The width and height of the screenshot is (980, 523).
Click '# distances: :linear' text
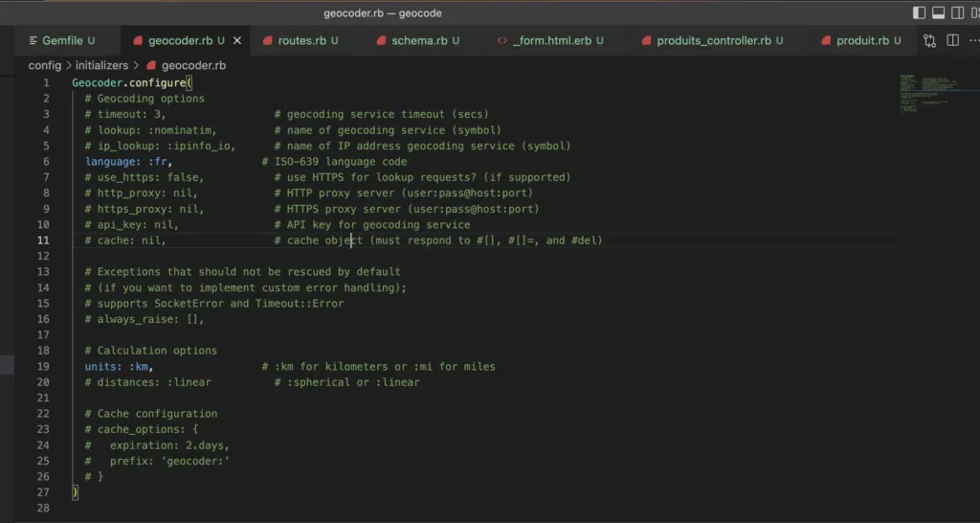147,382
